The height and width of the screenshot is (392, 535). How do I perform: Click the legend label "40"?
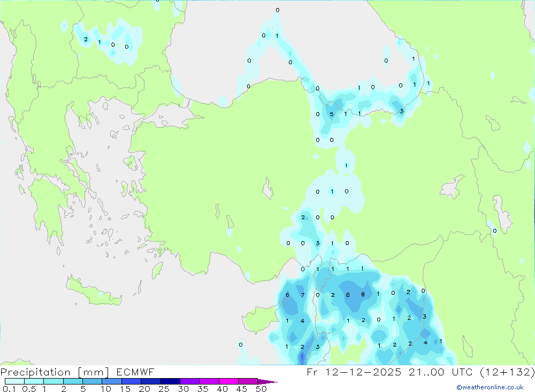click(222, 389)
